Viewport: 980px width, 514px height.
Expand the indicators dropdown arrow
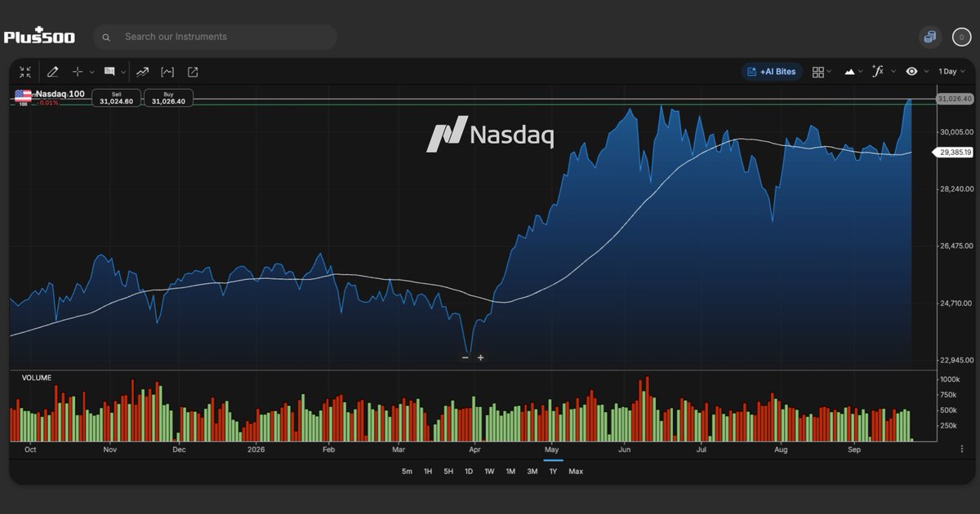(893, 72)
